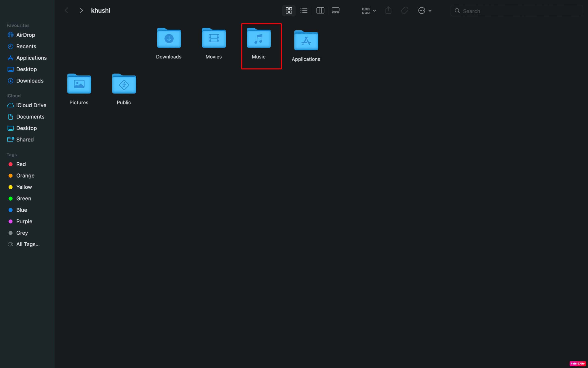Open the More Actions menu
The image size is (588, 368).
[x=424, y=11]
